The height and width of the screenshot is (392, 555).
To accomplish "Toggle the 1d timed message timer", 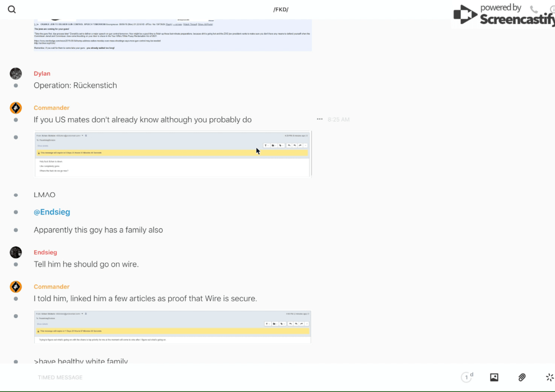I will click(x=467, y=377).
